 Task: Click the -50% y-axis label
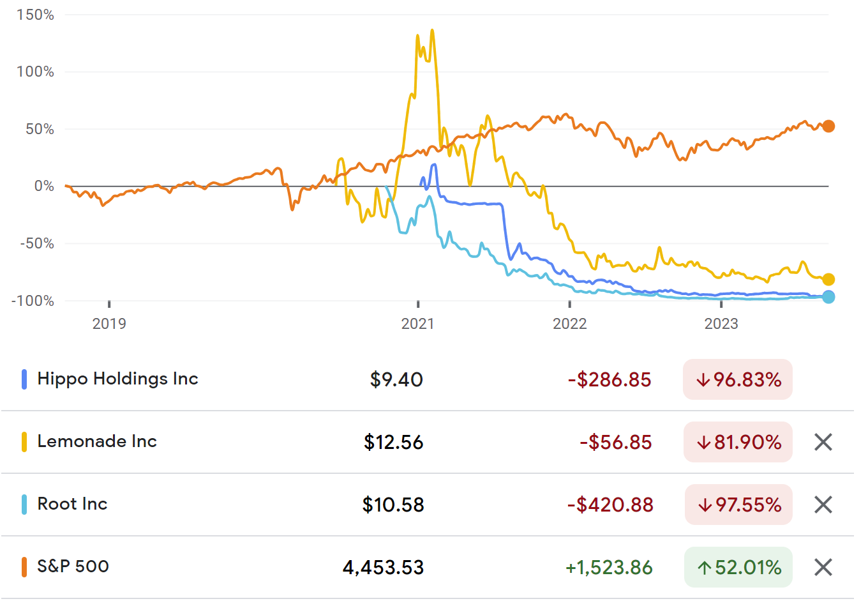click(37, 243)
